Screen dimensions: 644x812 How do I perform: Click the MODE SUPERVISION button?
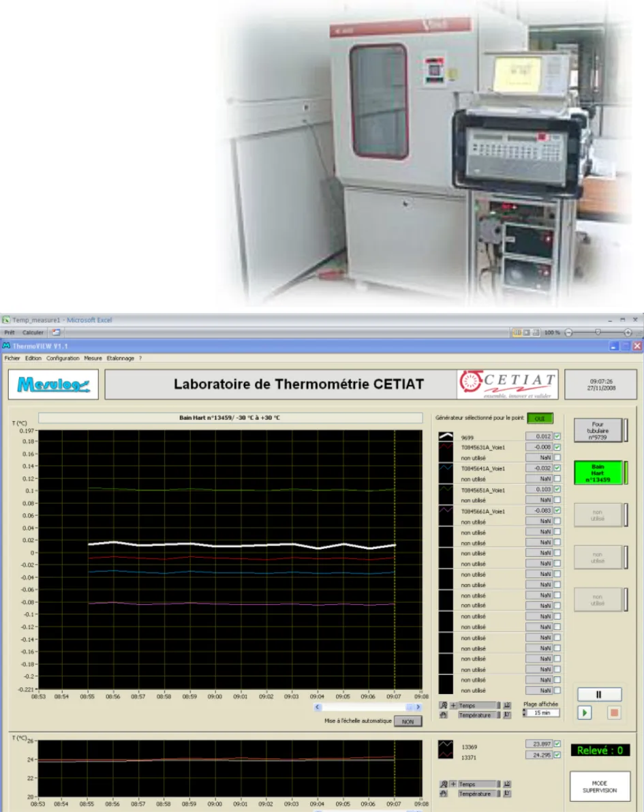(x=600, y=787)
